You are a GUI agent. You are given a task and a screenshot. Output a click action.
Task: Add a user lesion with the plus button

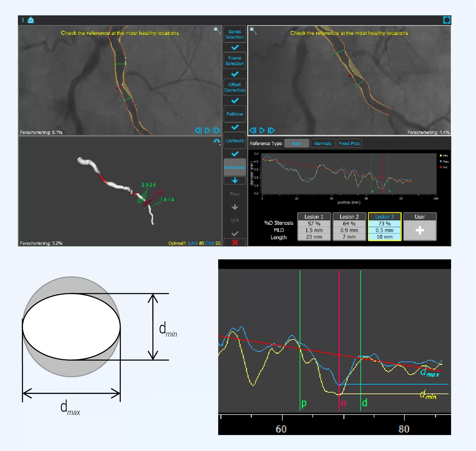[x=420, y=230]
